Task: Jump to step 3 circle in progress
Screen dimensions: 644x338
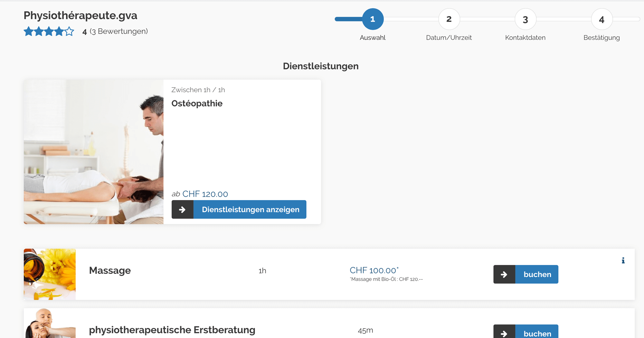Action: coord(525,19)
